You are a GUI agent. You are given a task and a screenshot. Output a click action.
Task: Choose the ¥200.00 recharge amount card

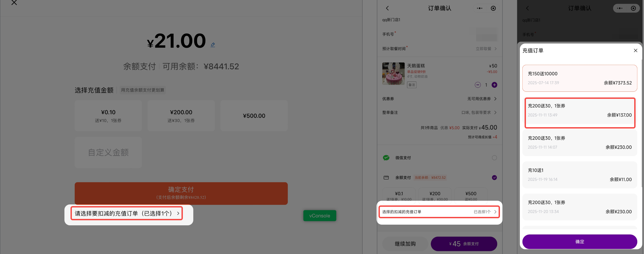pos(181,116)
